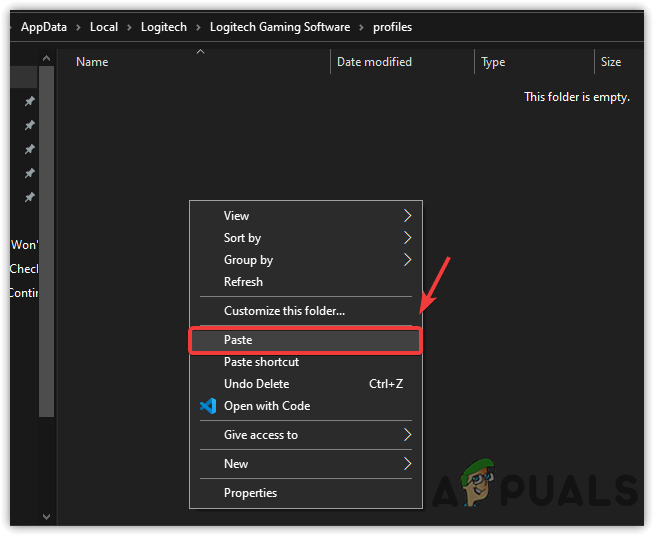The width and height of the screenshot is (654, 536).
Task: Click the navigation pane scrollbar down arrow
Action: [46, 517]
